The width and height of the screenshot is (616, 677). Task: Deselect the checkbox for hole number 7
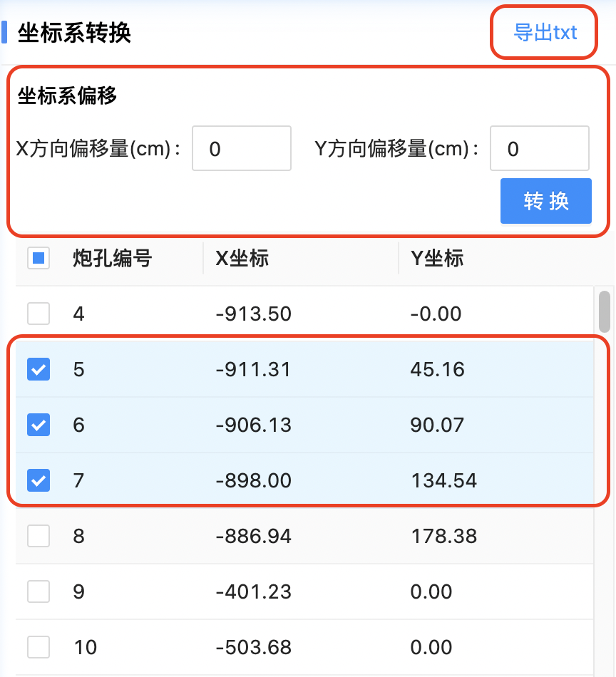click(x=38, y=480)
